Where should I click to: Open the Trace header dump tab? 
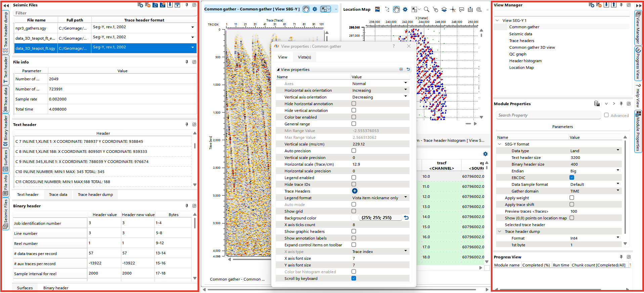(95, 195)
